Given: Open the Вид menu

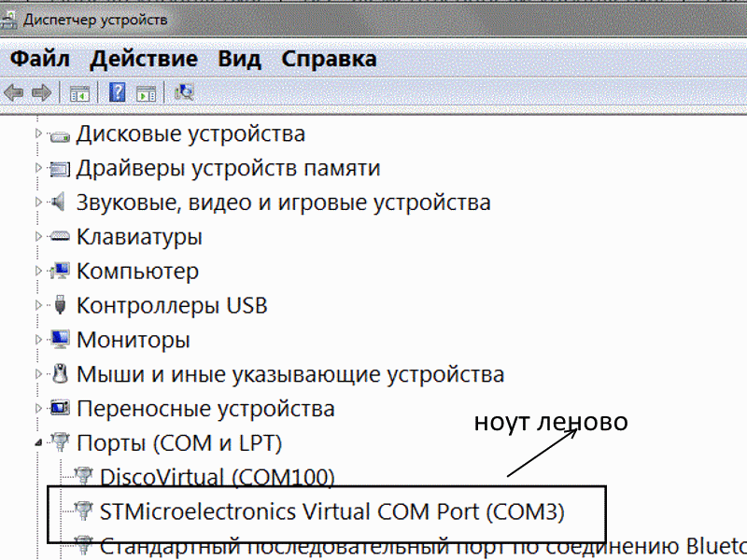Looking at the screenshot, I should (x=239, y=59).
